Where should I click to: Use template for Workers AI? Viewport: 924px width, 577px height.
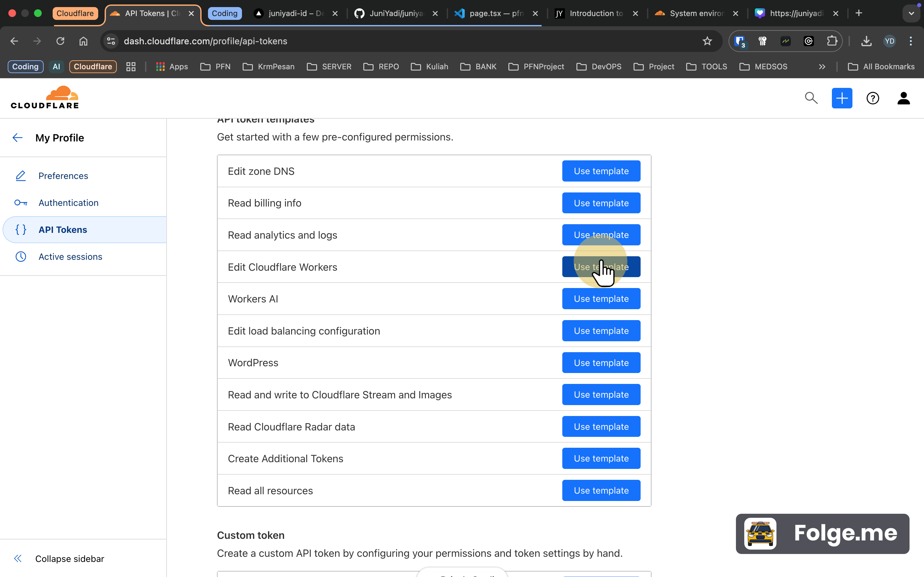601,299
